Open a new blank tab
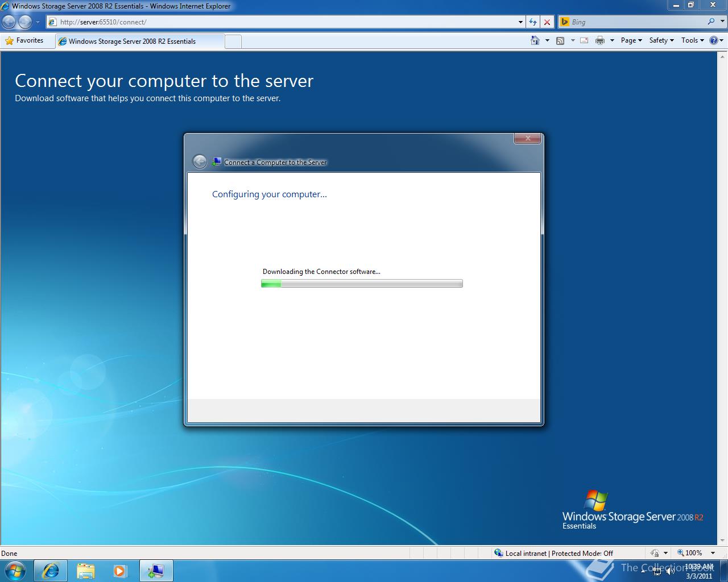 [233, 41]
